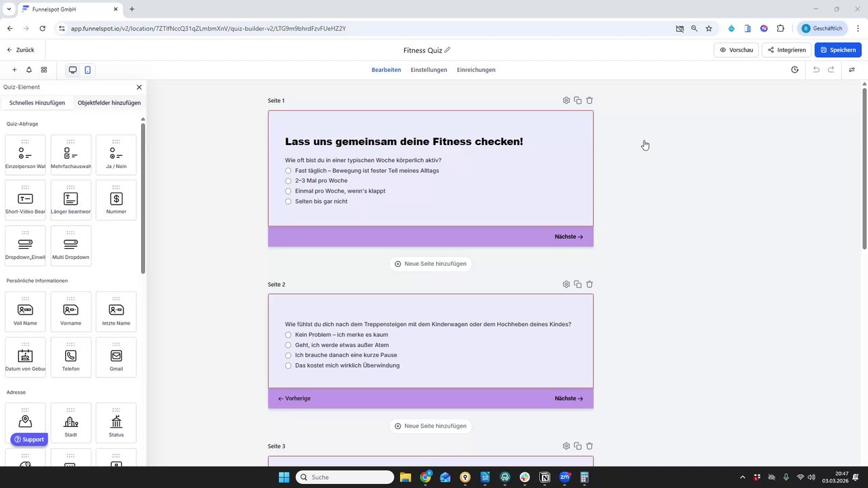The height and width of the screenshot is (488, 868).
Task: Switch to mobile preview view icon
Action: 87,70
